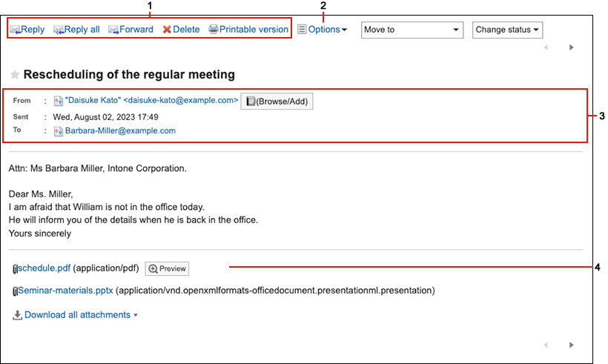
Task: Click the presentationml.presentation MIME type text
Action: point(275,291)
